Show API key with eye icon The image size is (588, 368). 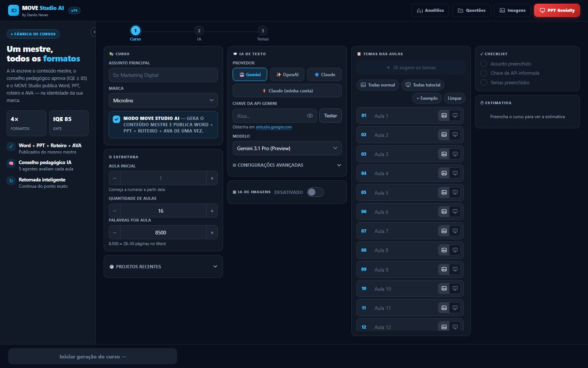pyautogui.click(x=310, y=116)
